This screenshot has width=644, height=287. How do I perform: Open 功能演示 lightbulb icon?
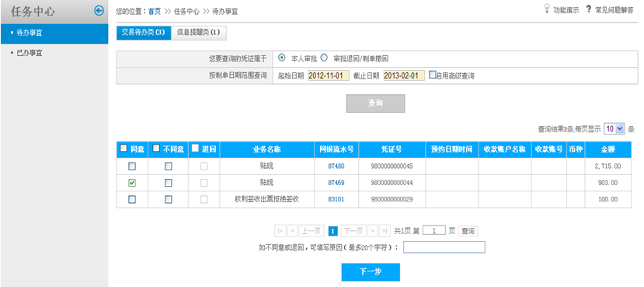point(547,9)
